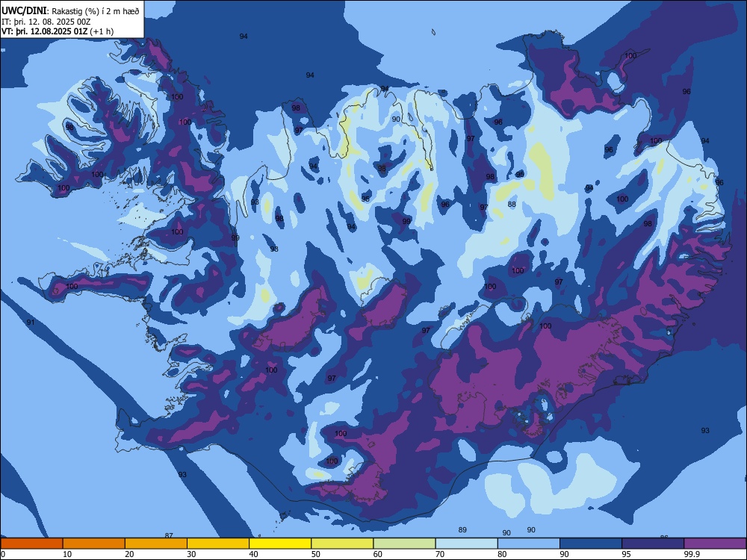Click legend scale label '70'
This screenshot has width=747, height=560.
click(440, 554)
